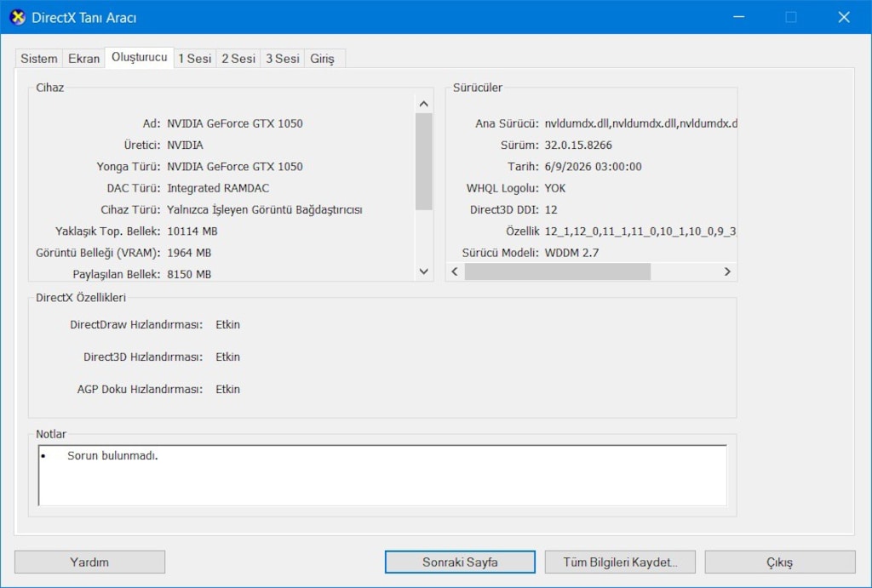The width and height of the screenshot is (872, 588).
Task: Click the shared memory value 8150 MB
Action: (189, 275)
